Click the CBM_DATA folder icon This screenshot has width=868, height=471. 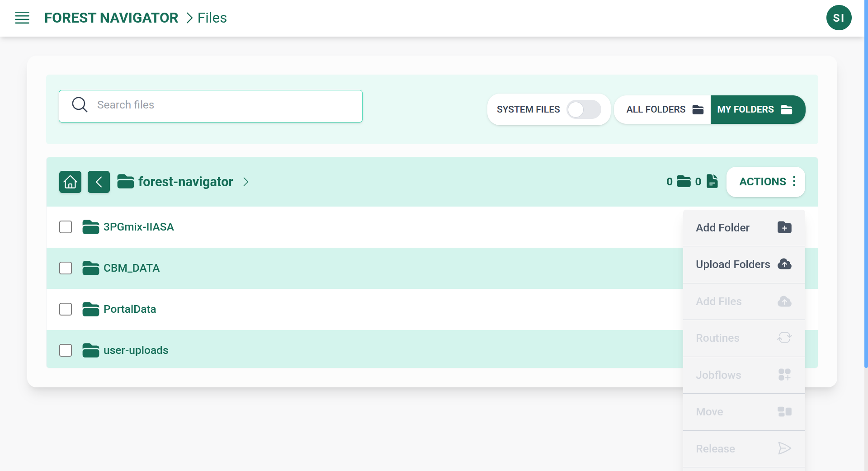pyautogui.click(x=91, y=268)
